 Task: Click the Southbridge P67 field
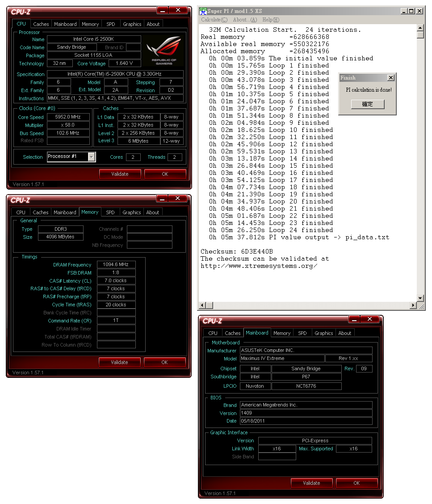coord(306,377)
